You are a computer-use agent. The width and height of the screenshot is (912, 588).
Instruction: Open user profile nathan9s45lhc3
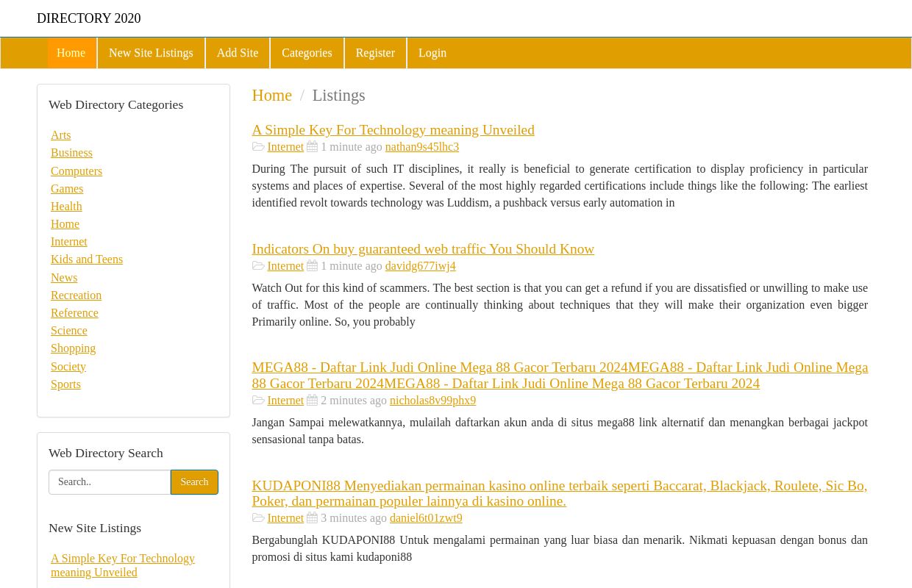tap(421, 146)
